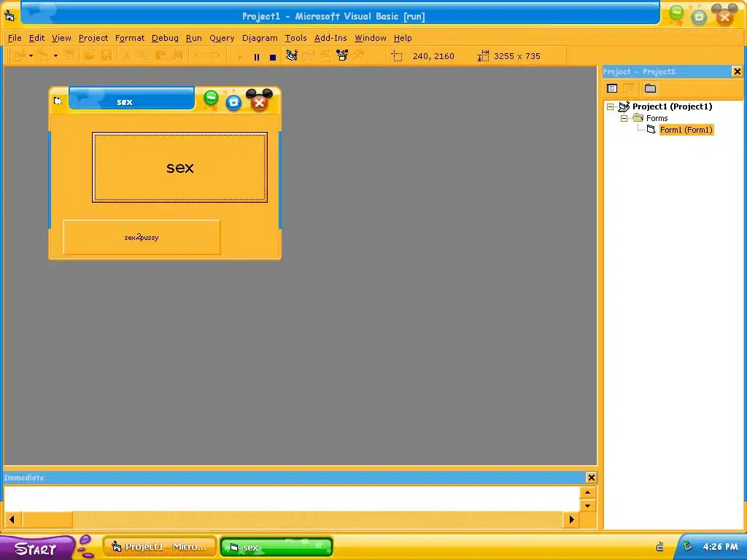
Task: Click Immediate window scroll right arrow
Action: coord(571,519)
